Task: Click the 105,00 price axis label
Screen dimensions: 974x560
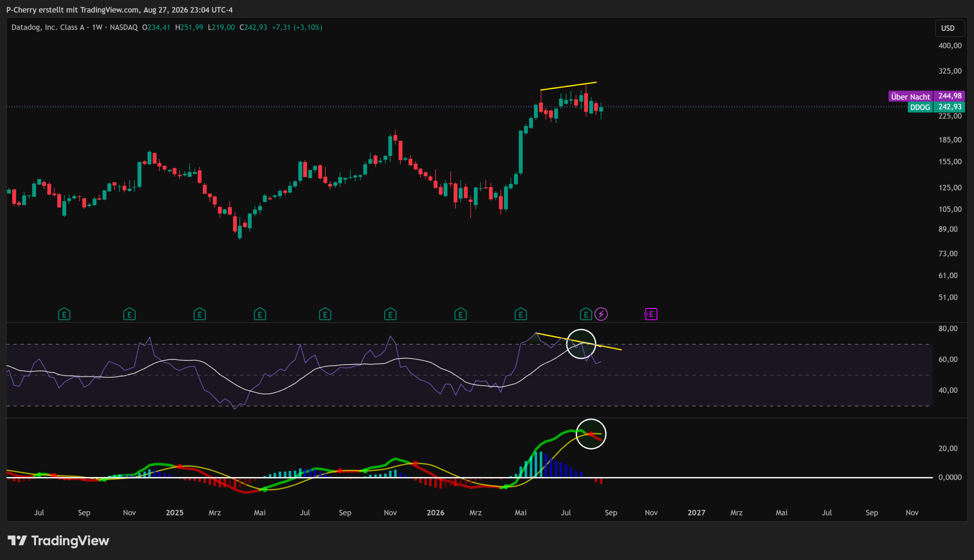Action: coord(950,209)
